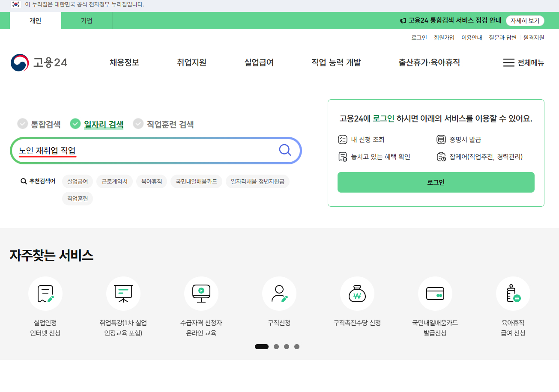The height and width of the screenshot is (392, 559).
Task: Go to fourth carousel page dot
Action: [x=297, y=347]
